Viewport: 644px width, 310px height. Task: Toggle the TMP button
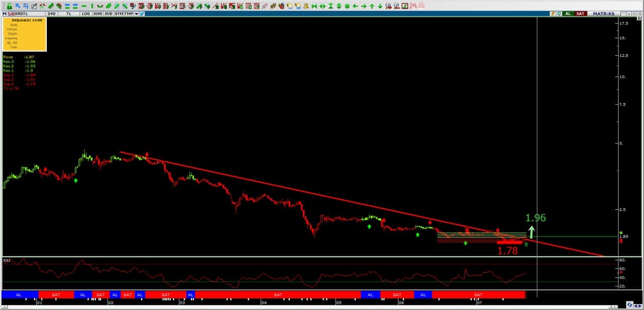(129, 14)
